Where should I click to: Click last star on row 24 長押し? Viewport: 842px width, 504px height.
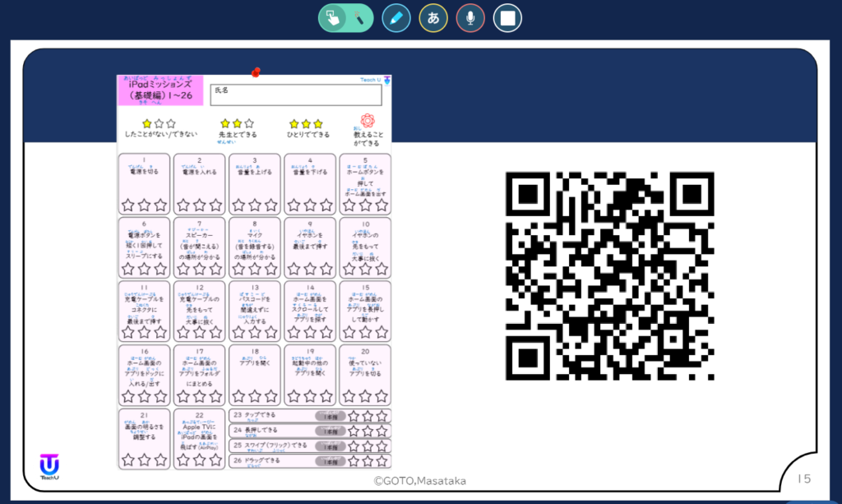(x=382, y=432)
